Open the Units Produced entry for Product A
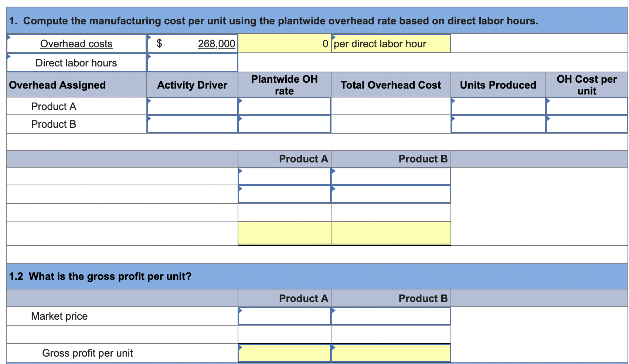This screenshot has width=629, height=364. pos(497,106)
